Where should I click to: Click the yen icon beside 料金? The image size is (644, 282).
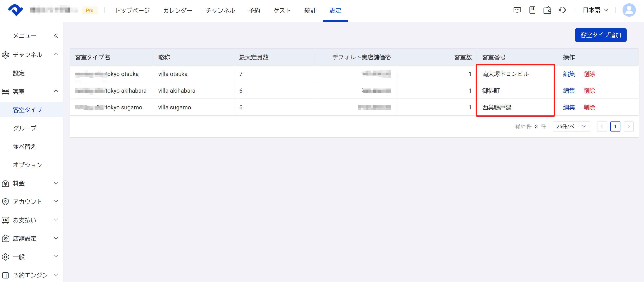point(5,183)
